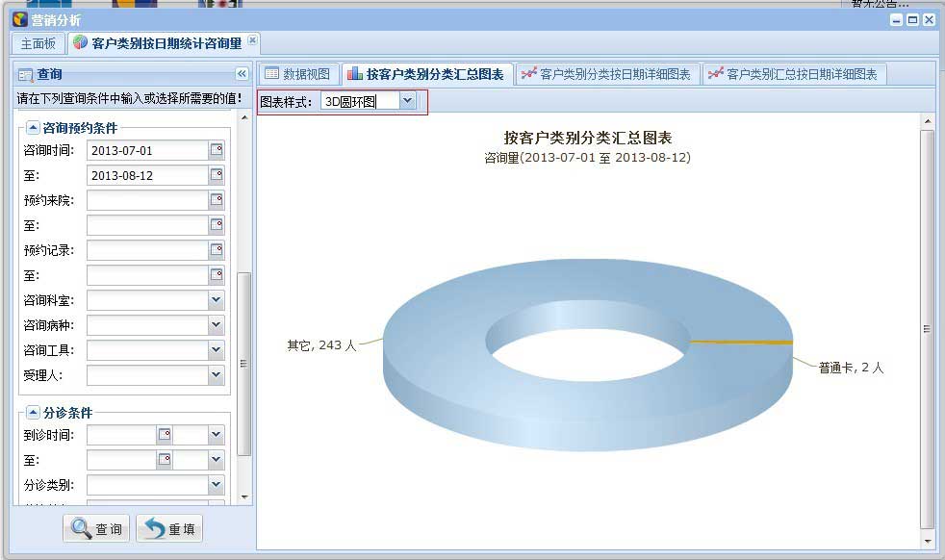Open calendar picker for 预约记录 start date
This screenshot has height=560, width=945.
217,250
